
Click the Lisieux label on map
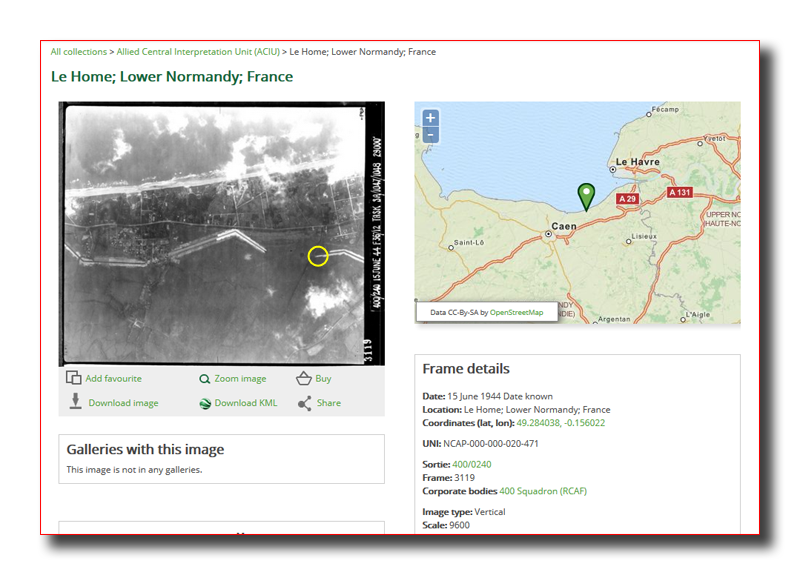tap(644, 237)
